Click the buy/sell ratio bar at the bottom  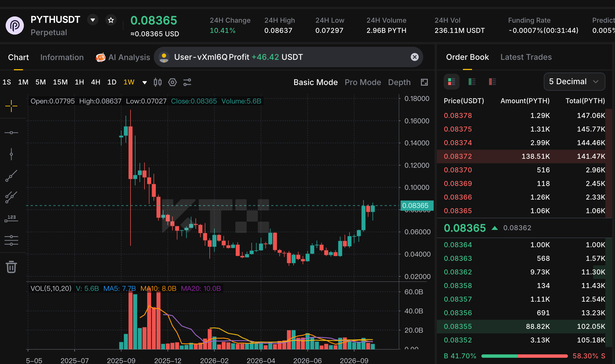pos(524,356)
